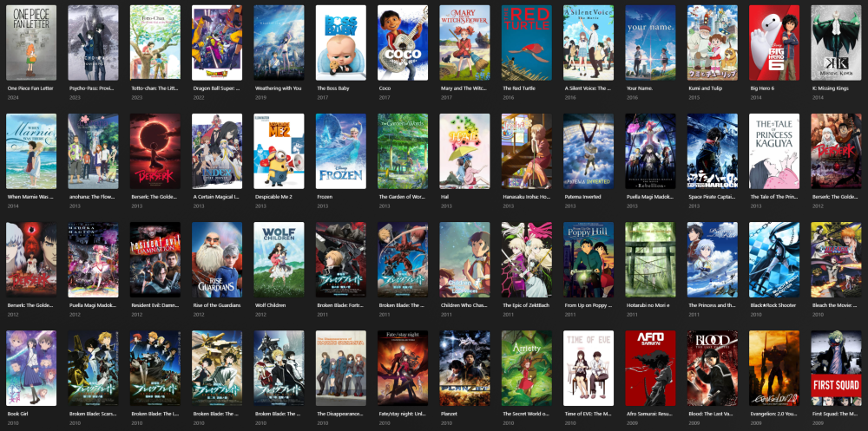
Task: Select the Bleach the Movie poster
Action: (837, 259)
